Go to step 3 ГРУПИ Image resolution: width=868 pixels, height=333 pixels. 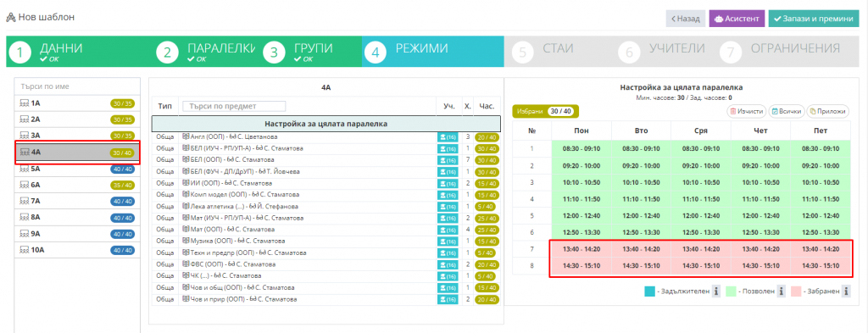point(310,52)
